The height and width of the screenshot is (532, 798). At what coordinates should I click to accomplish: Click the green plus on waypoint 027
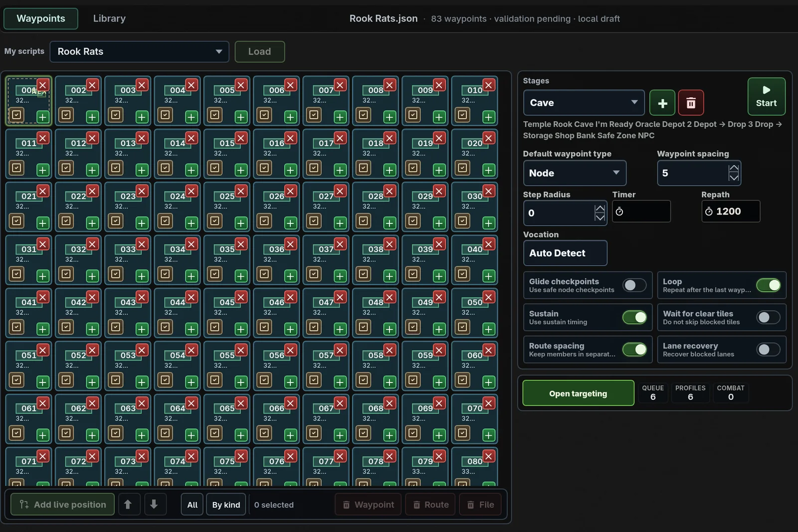pos(340,223)
